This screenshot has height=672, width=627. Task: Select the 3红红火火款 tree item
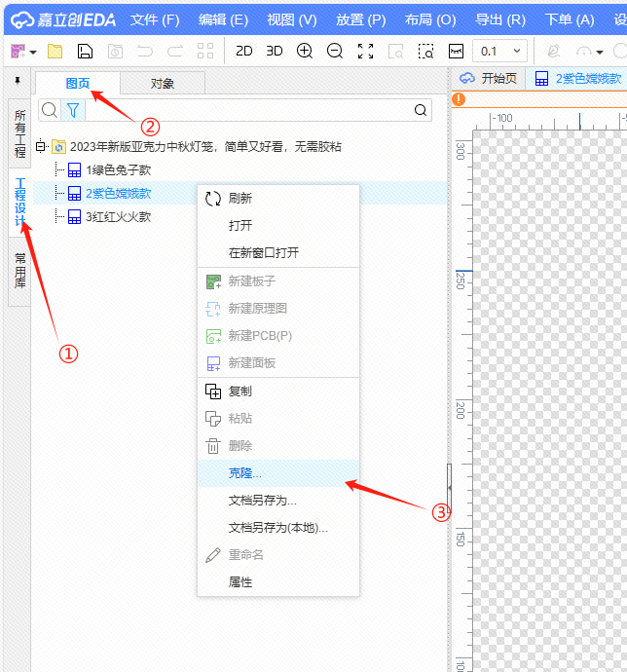click(x=118, y=216)
